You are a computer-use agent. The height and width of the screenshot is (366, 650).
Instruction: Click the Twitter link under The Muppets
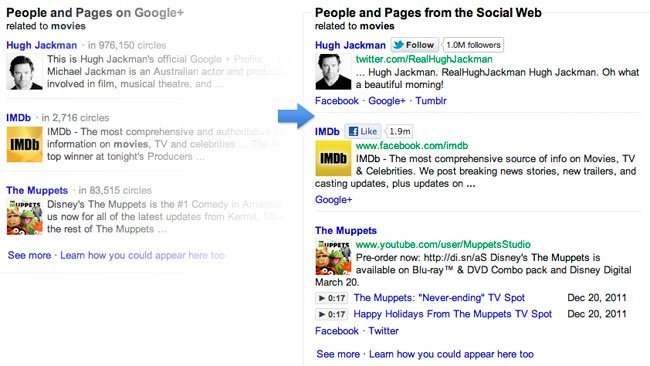[383, 331]
